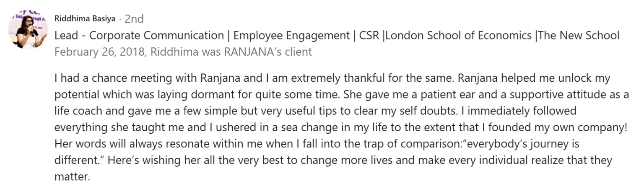644x189 pixels.
Task: Click the 2nd degree connection badge
Action: coord(134,19)
